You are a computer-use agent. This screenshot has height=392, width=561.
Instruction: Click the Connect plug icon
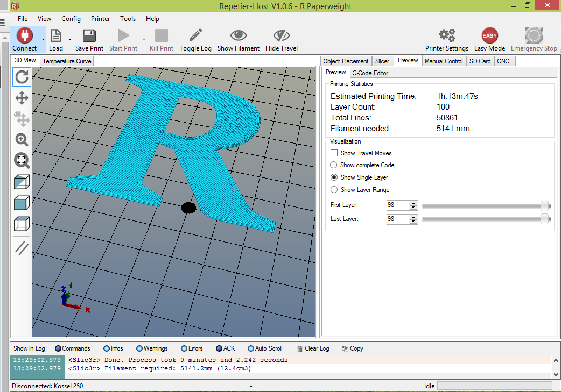pos(24,35)
